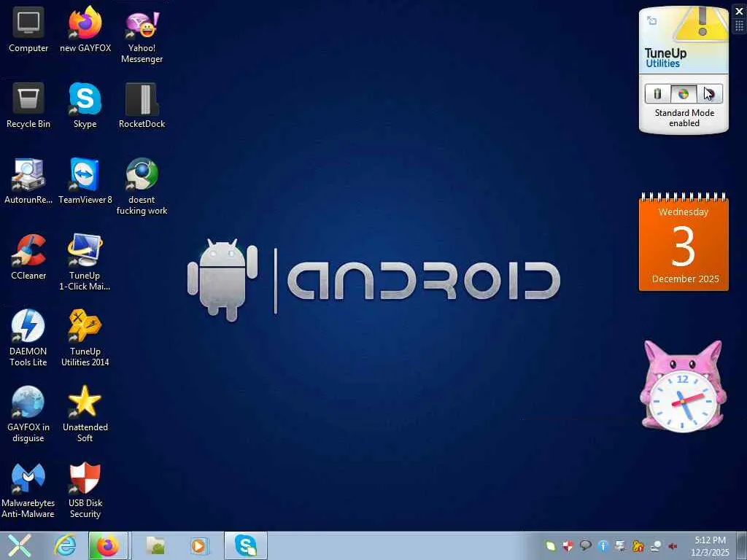Click the yellow warning triangle in TuneUp gadget
Screen dimensions: 747x560
(702, 24)
